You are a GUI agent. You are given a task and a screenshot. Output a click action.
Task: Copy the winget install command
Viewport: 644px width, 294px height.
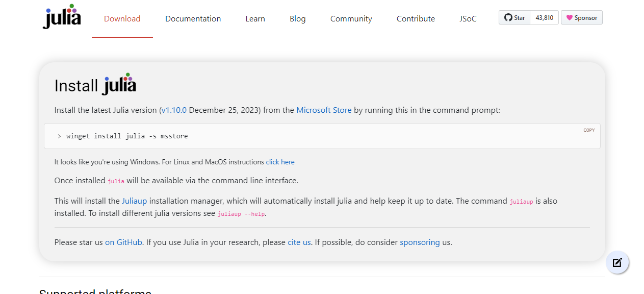point(589,130)
